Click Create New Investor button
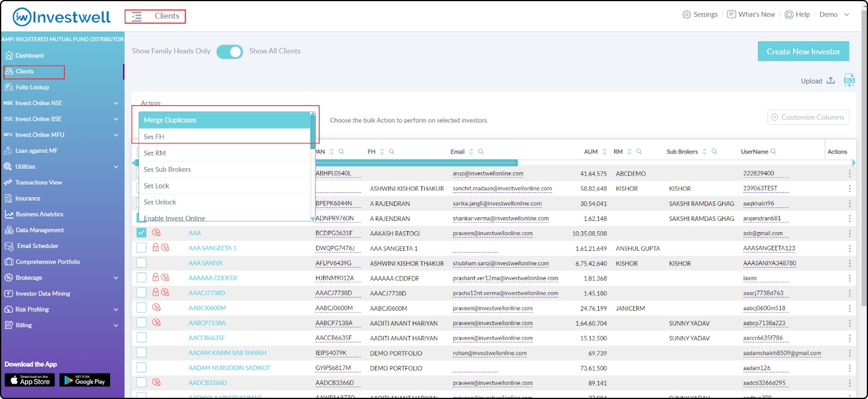868x399 pixels. 803,52
